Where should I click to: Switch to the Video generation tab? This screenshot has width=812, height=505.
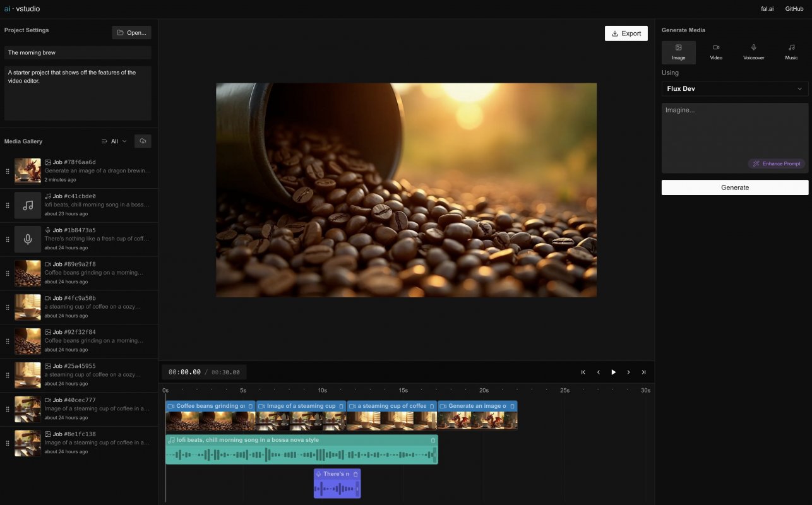click(x=715, y=52)
